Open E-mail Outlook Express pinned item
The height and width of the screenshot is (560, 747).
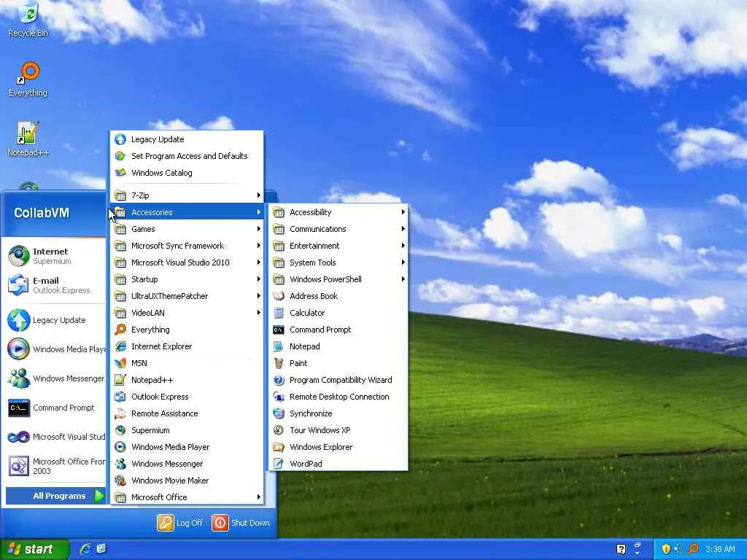[54, 285]
